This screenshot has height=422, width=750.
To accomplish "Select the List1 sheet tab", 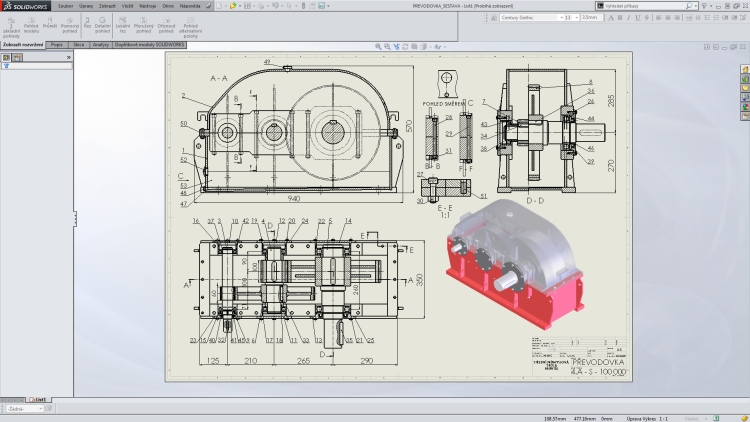I will click(38, 400).
